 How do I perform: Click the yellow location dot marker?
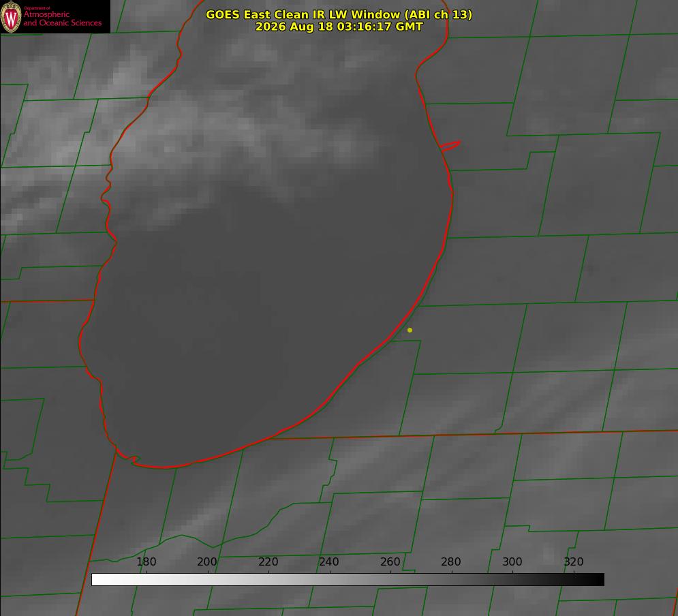pyautogui.click(x=410, y=330)
